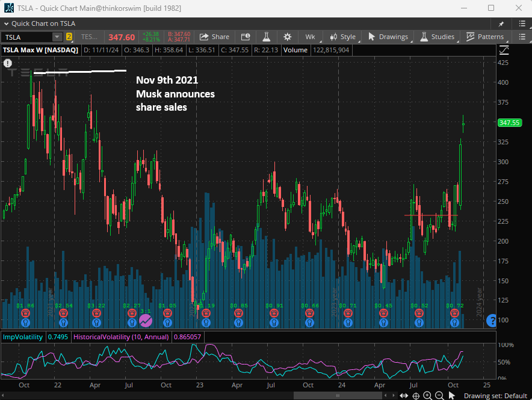Open the Drawings menu
This screenshot has height=400, width=532.
click(x=388, y=37)
